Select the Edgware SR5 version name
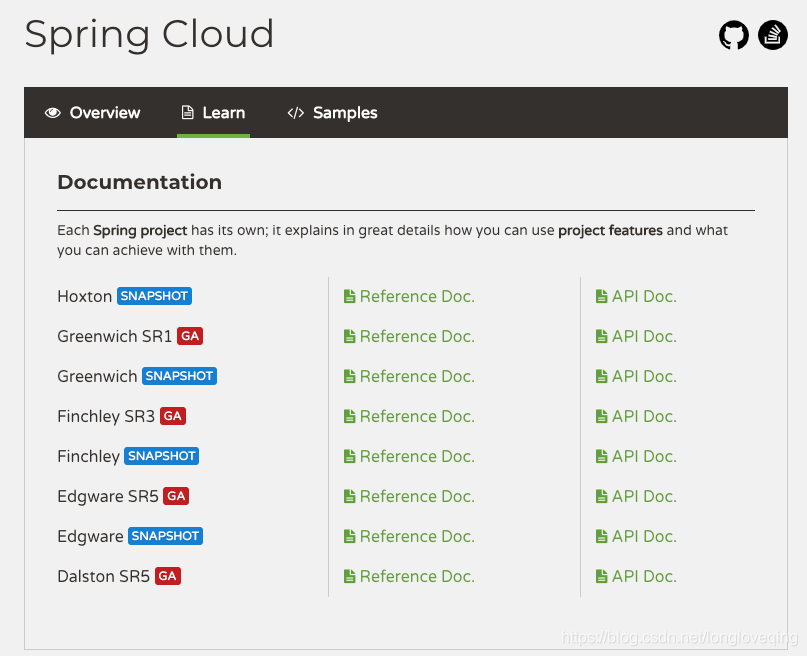The image size is (807, 656). pos(108,497)
